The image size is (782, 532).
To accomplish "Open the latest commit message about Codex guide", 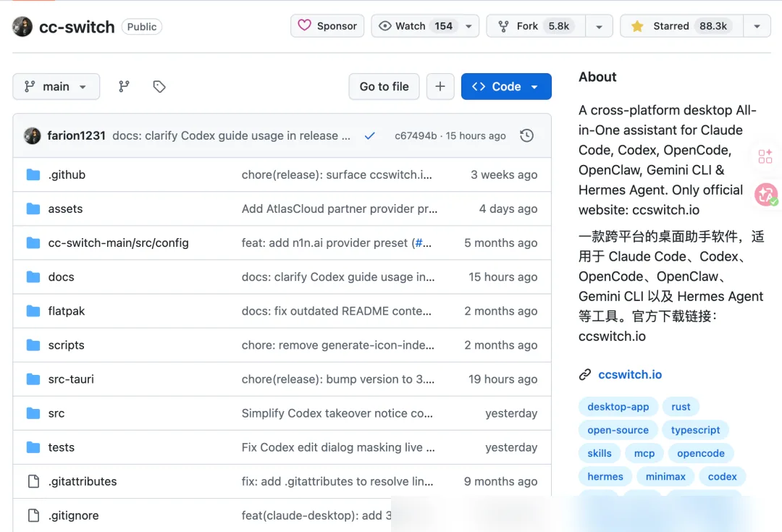I will click(232, 135).
